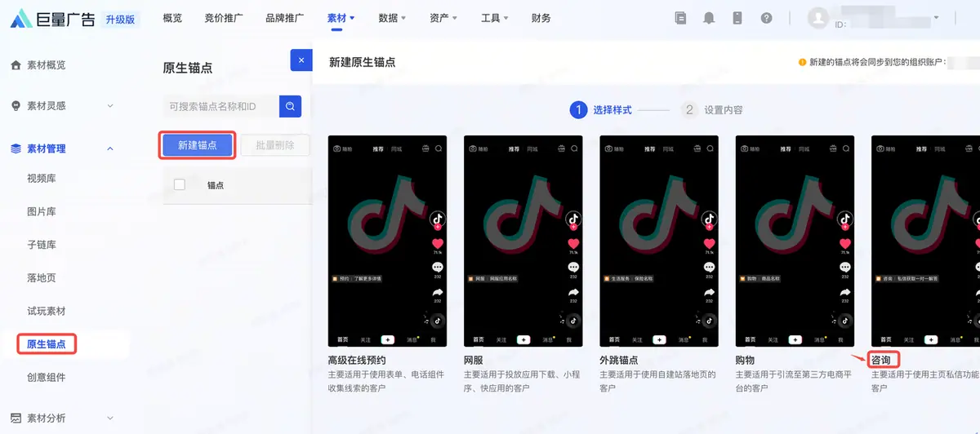Click the search magnifier button
980x434 pixels.
click(x=291, y=106)
